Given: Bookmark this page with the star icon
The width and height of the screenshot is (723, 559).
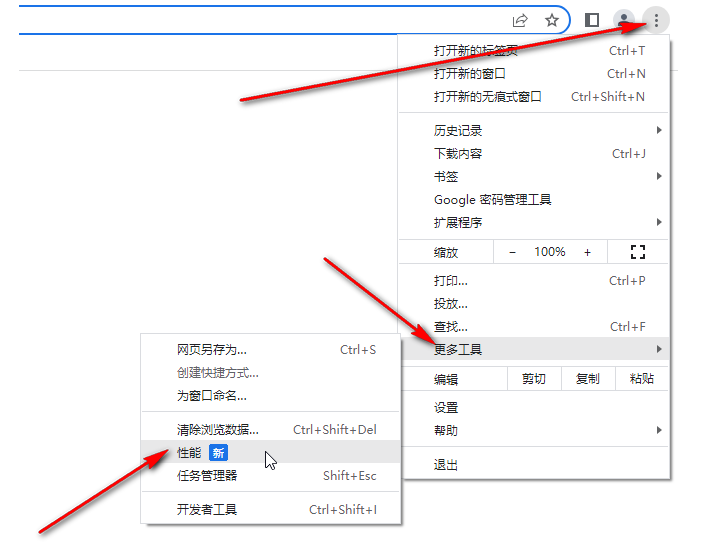Looking at the screenshot, I should coord(551,20).
